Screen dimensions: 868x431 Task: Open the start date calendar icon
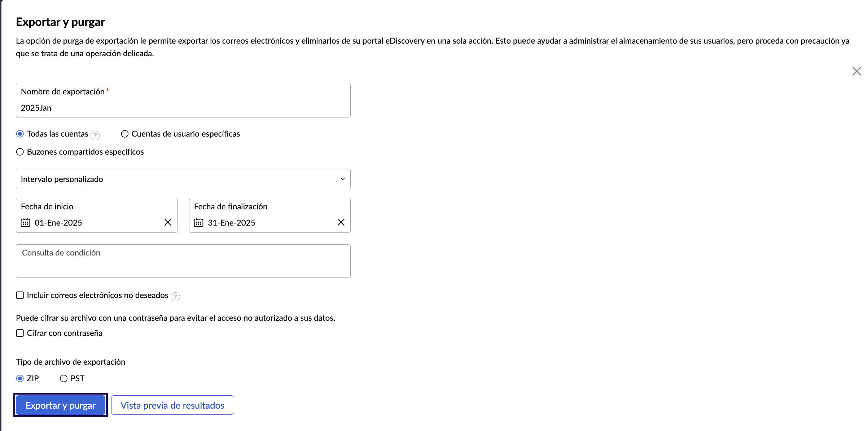point(25,222)
